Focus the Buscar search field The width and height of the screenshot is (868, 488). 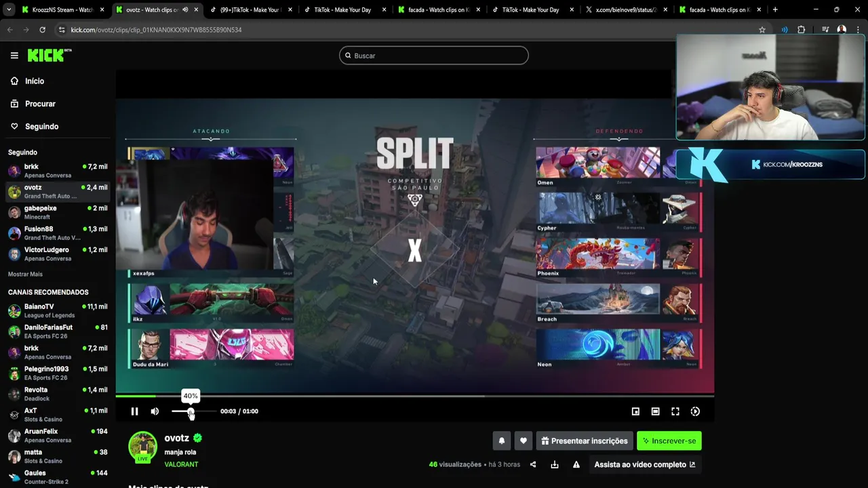(434, 56)
